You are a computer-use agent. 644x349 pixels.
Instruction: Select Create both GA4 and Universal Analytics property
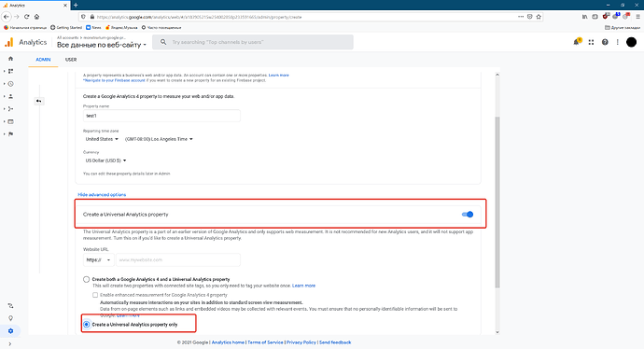86,279
